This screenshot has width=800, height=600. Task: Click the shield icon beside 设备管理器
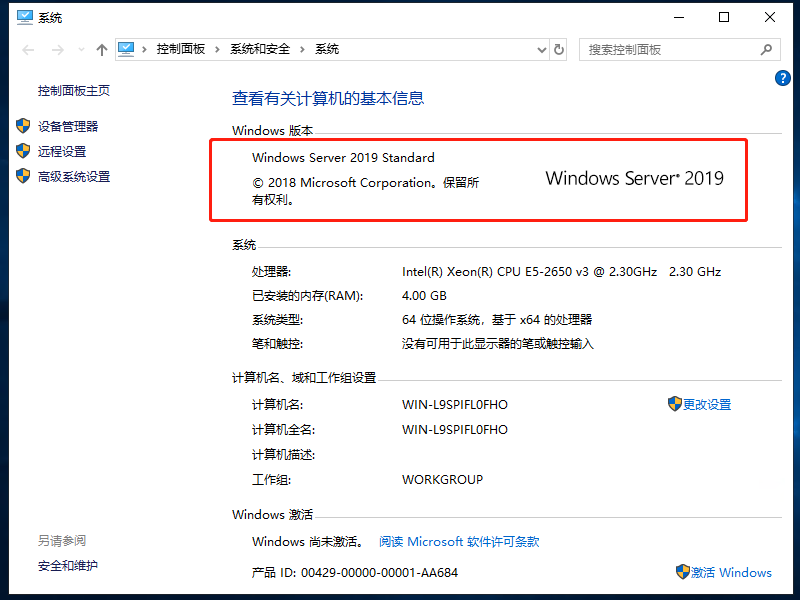coord(24,126)
